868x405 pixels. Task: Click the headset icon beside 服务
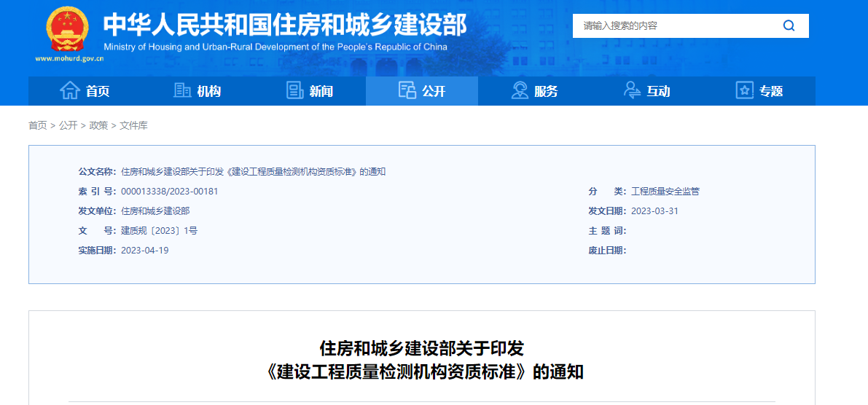[520, 90]
